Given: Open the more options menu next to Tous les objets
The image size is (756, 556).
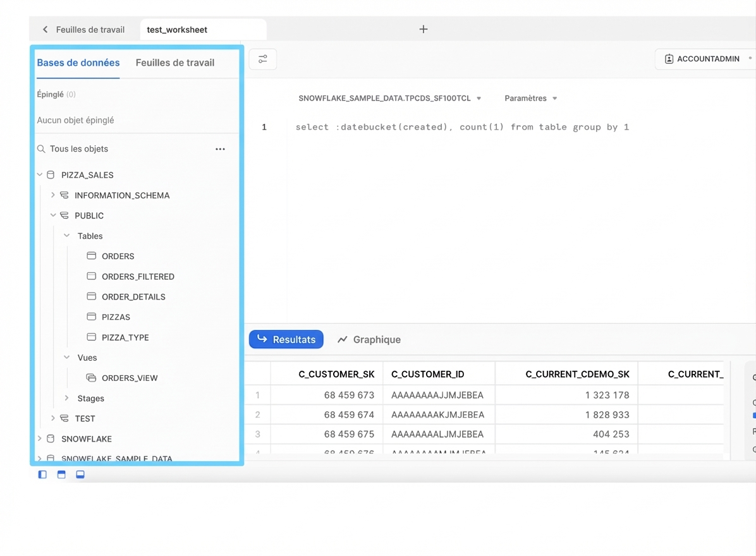Looking at the screenshot, I should pyautogui.click(x=220, y=148).
